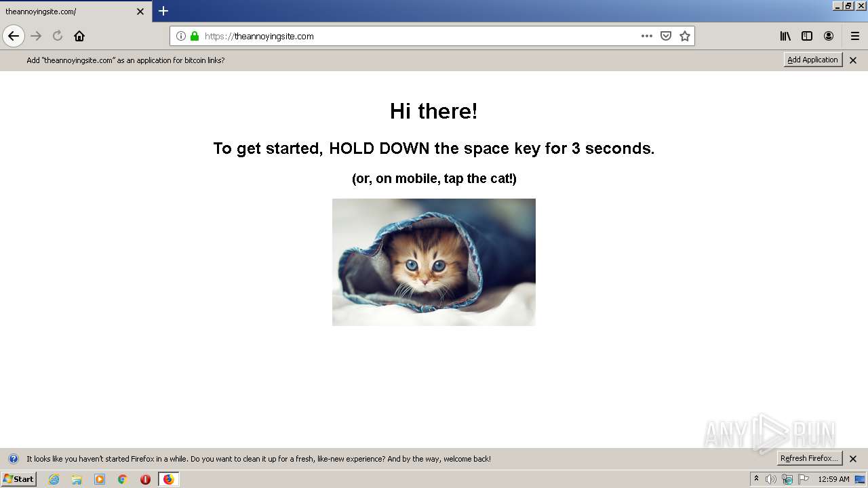This screenshot has height=488, width=868.
Task: Dismiss the Refresh Firefox notification bar
Action: (853, 459)
